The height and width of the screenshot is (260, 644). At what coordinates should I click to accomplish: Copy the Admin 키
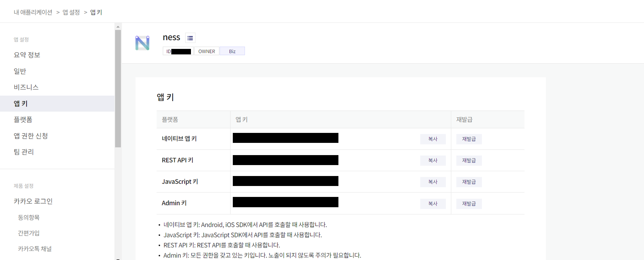coord(433,204)
